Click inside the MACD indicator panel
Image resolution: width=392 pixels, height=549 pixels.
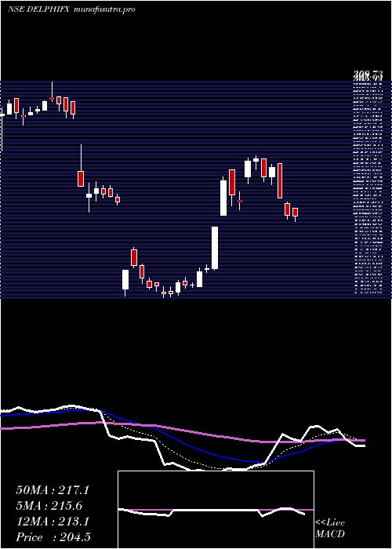pos(216,510)
